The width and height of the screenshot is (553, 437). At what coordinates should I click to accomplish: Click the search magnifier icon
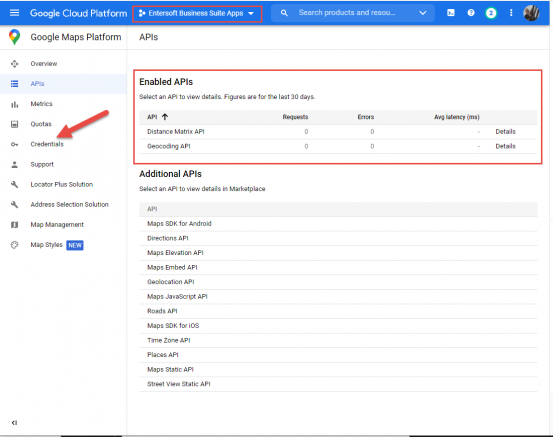[x=284, y=13]
